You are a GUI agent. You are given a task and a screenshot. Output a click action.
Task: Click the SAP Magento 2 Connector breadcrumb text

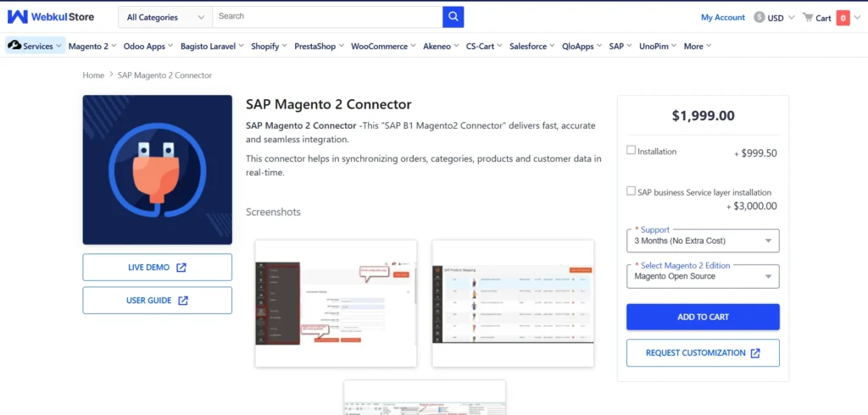click(164, 75)
